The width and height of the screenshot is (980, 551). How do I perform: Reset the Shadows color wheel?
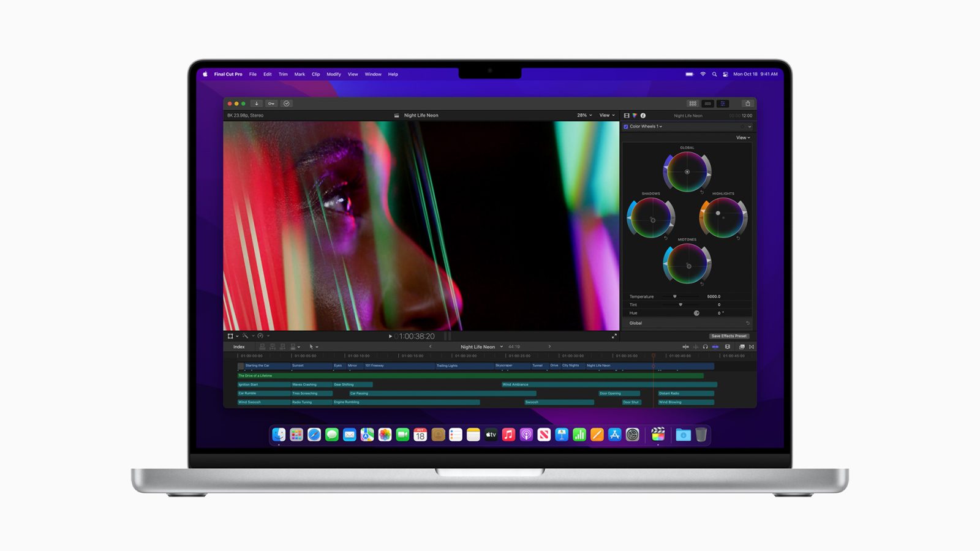[666, 238]
